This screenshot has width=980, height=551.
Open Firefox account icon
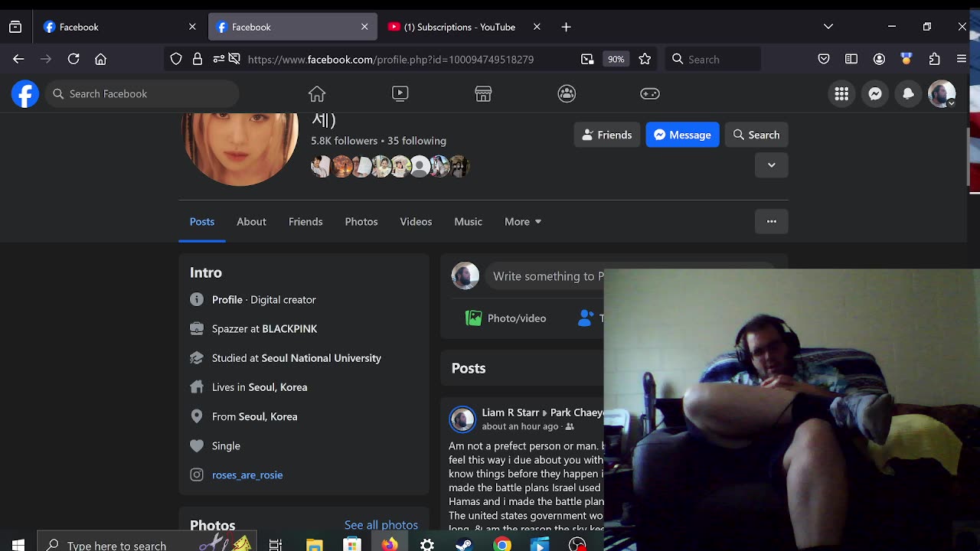click(x=879, y=59)
